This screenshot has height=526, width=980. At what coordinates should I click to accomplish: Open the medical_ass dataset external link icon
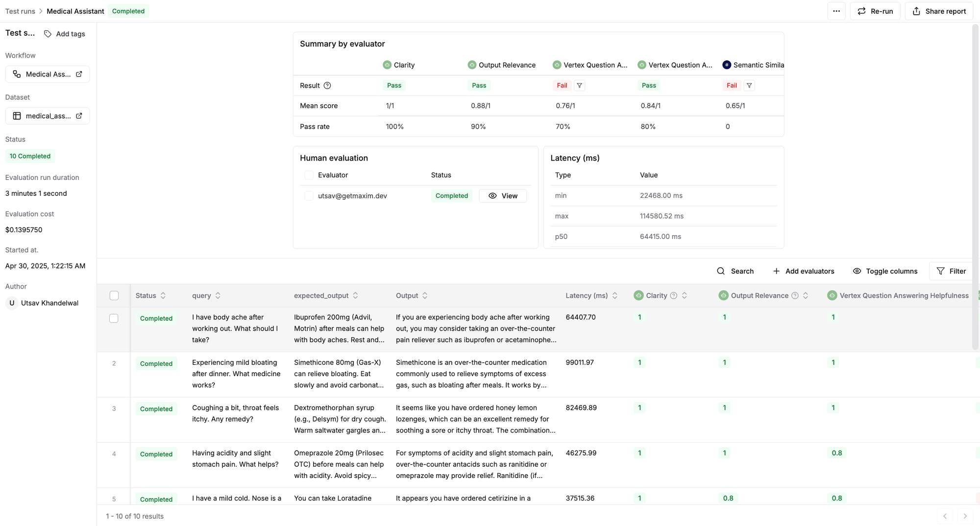[79, 116]
